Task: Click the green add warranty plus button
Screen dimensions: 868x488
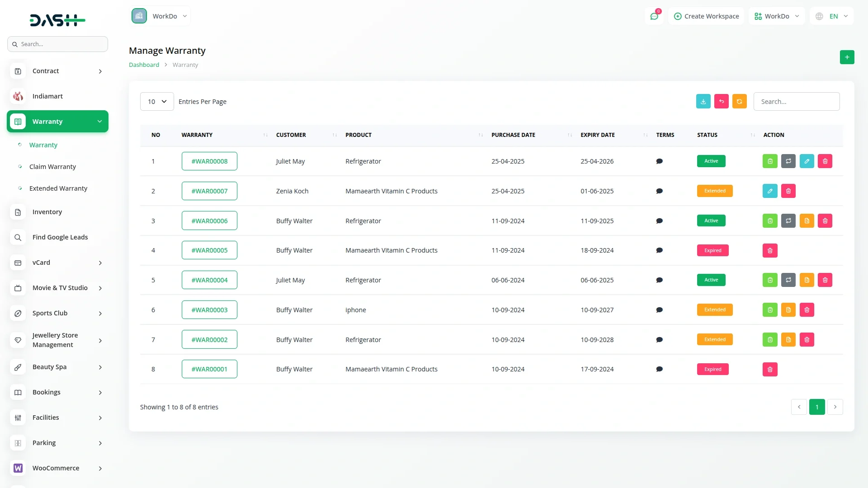Action: [x=847, y=57]
